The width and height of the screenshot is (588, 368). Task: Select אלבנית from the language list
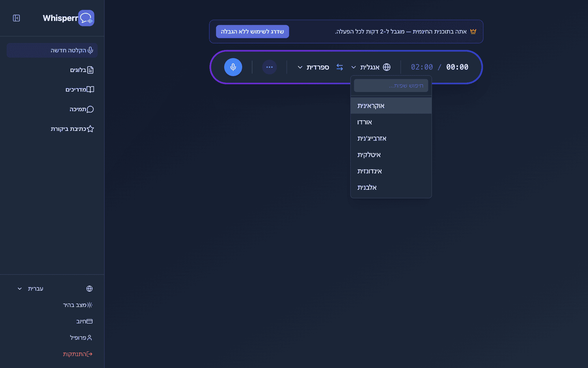click(x=391, y=188)
